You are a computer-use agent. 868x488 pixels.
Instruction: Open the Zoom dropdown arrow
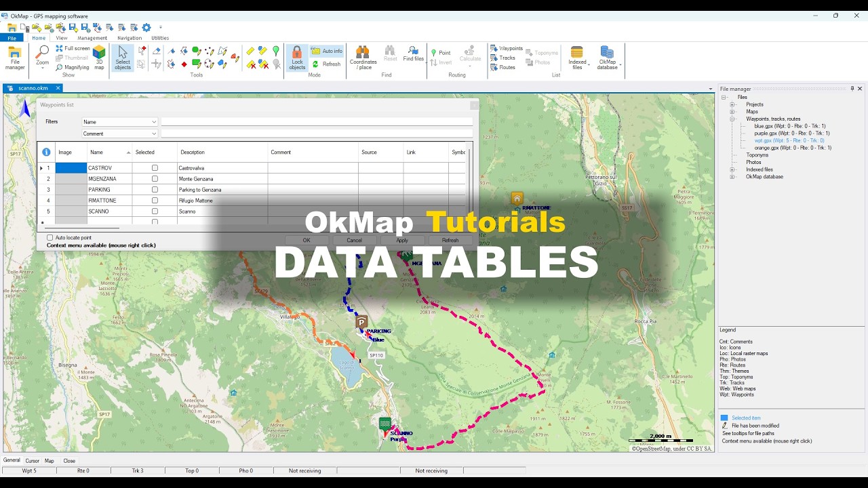click(x=43, y=67)
